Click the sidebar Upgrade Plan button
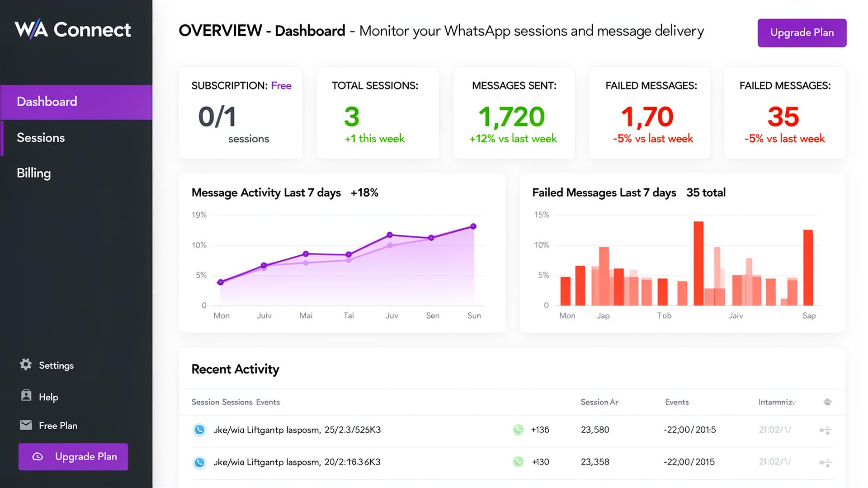Screen dimensions: 868x488 pos(73,457)
